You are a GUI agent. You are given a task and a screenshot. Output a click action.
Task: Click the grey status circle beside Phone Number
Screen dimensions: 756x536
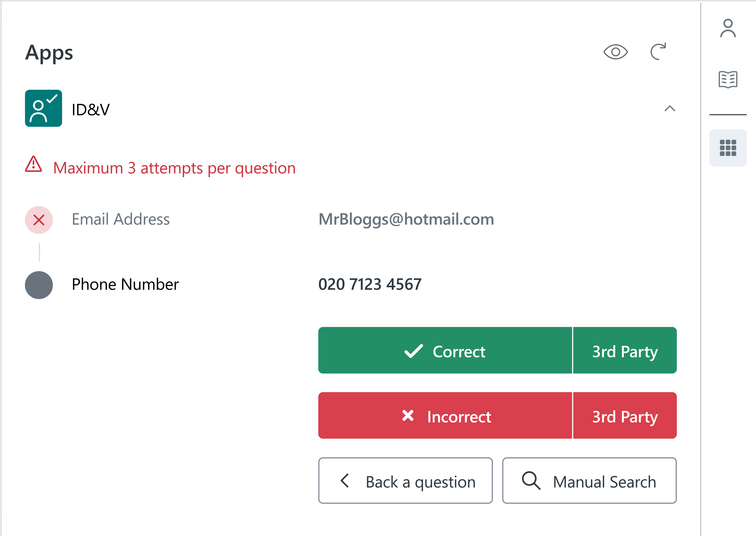39,285
